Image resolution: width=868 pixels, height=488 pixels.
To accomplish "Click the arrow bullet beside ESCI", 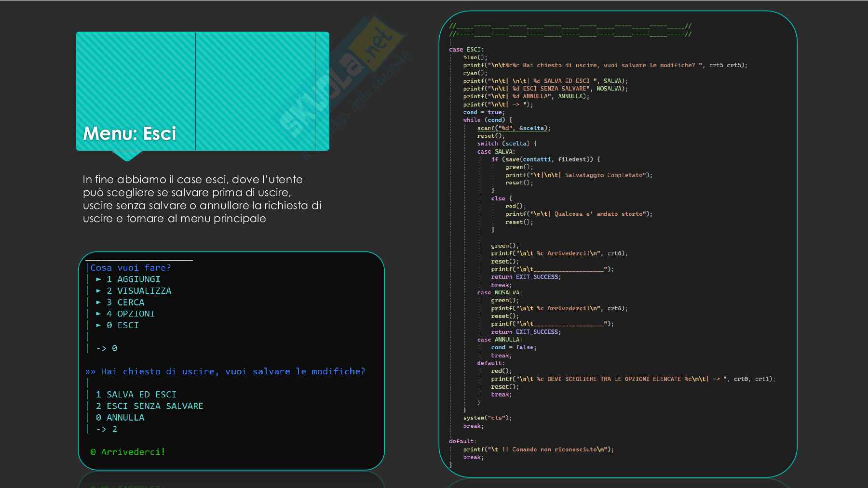I will coord(98,326).
